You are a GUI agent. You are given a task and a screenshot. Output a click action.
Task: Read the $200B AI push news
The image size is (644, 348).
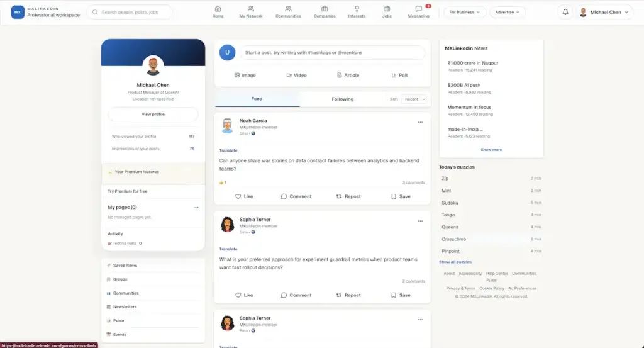(464, 85)
